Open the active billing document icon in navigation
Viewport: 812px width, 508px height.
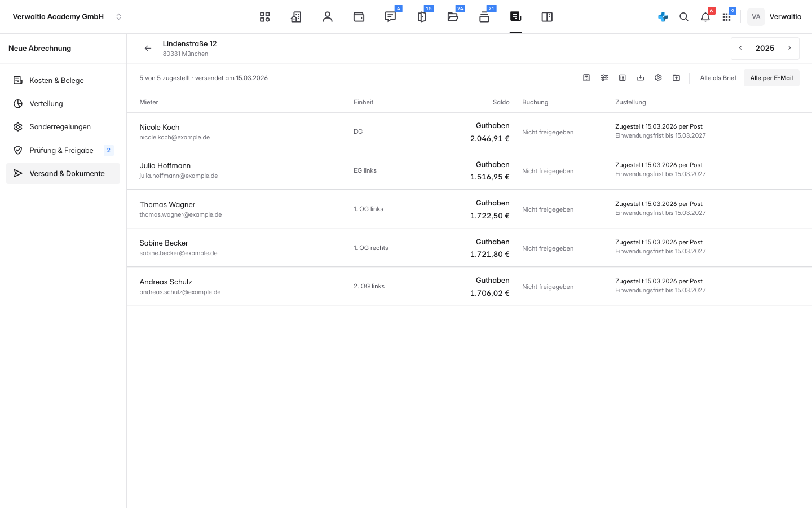tap(515, 17)
